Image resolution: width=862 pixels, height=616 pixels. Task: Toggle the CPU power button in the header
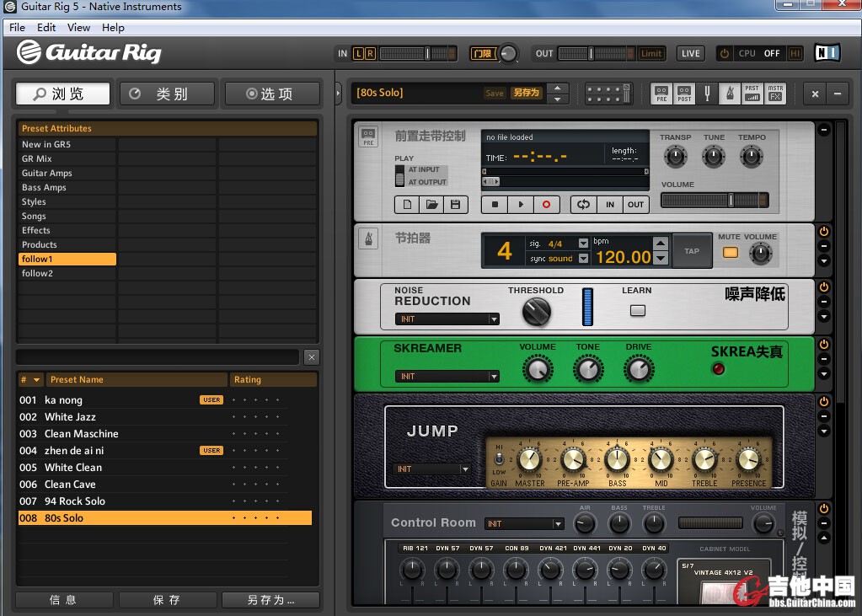click(724, 53)
